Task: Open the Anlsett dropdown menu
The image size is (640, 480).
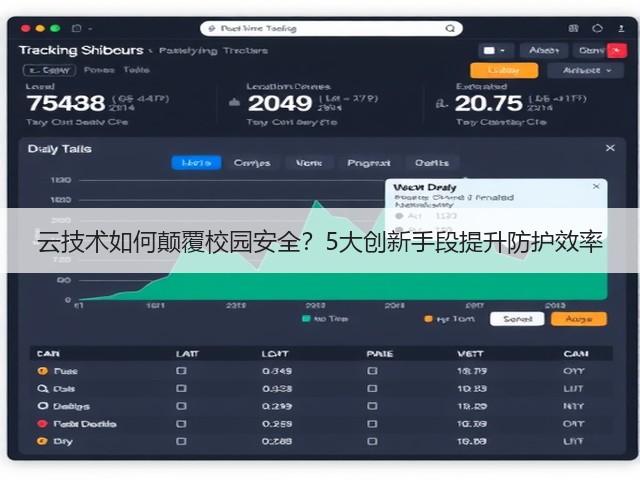Action: 586,71
